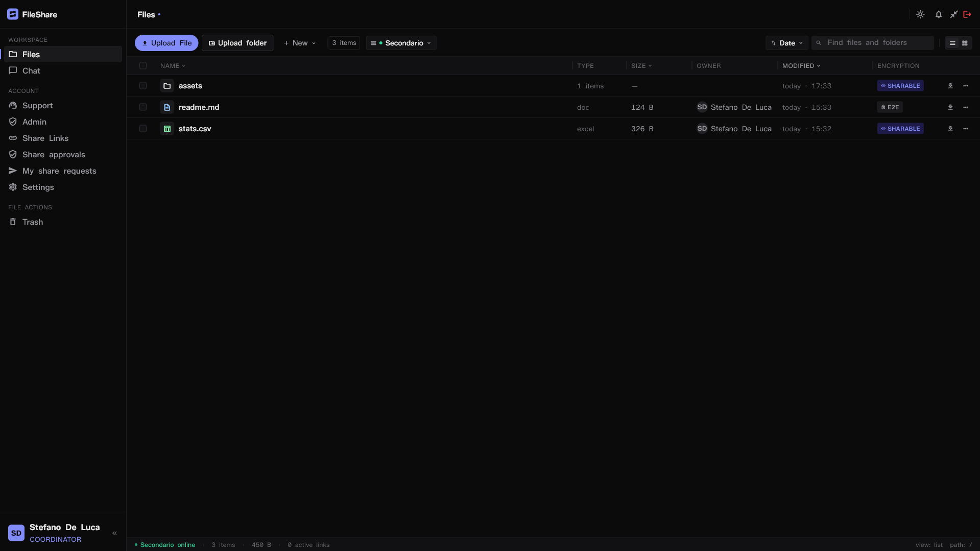Open Settings in sidebar
The image size is (980, 551).
coord(63,187)
